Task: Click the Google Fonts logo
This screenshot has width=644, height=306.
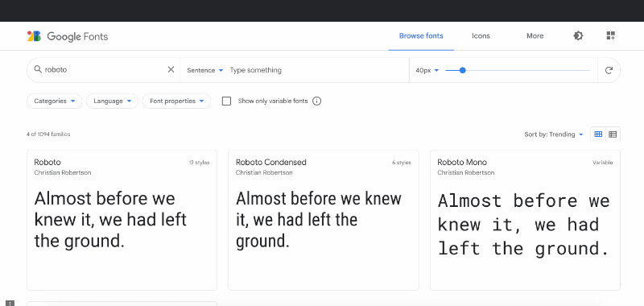Action: (68, 36)
